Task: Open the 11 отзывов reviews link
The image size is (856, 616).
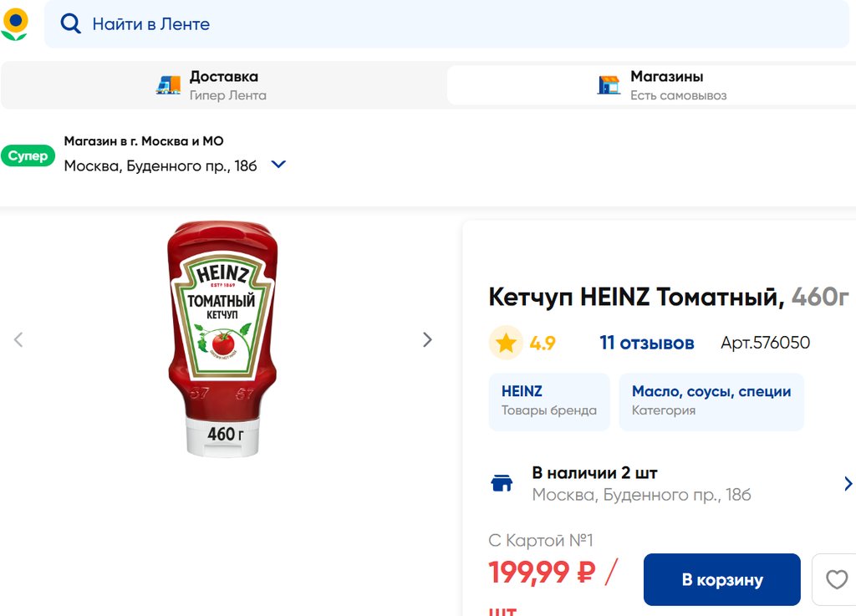Action: point(646,343)
